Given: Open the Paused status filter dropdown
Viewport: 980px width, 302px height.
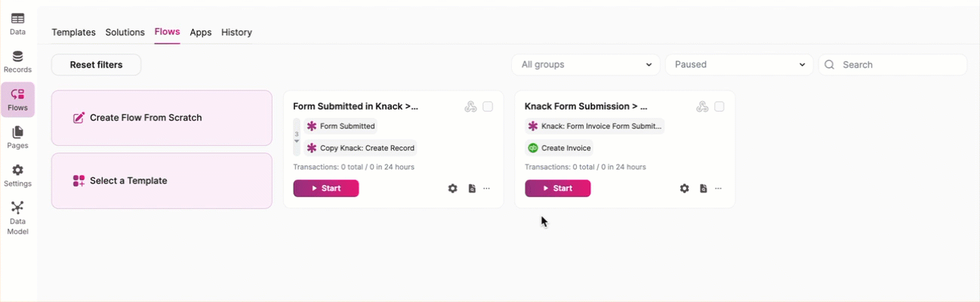Looking at the screenshot, I should (739, 65).
